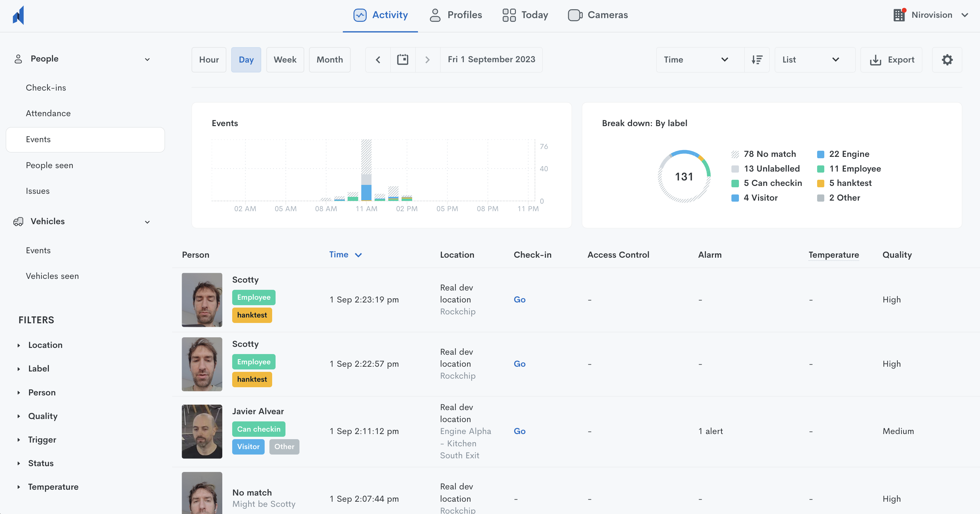
Task: Click the Can checkin label badge
Action: pos(259,429)
